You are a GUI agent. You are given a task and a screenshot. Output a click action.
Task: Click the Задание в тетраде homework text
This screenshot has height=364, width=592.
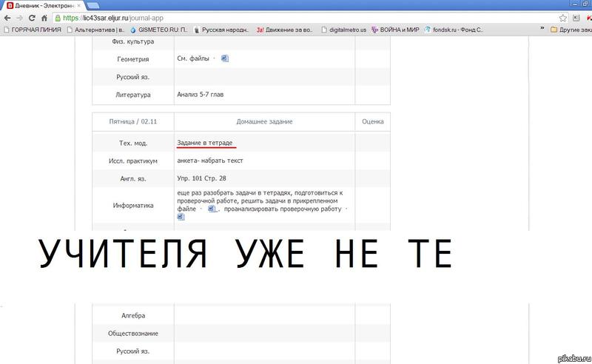(205, 143)
